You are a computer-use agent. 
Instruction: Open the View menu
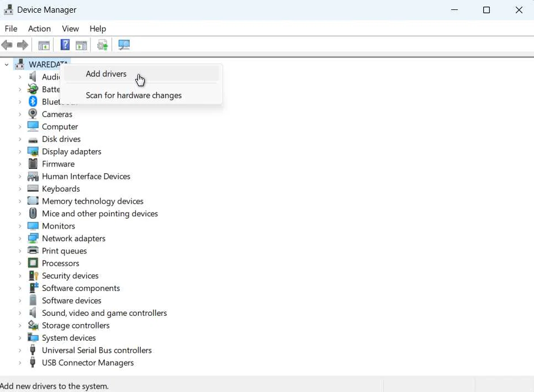[x=70, y=29]
